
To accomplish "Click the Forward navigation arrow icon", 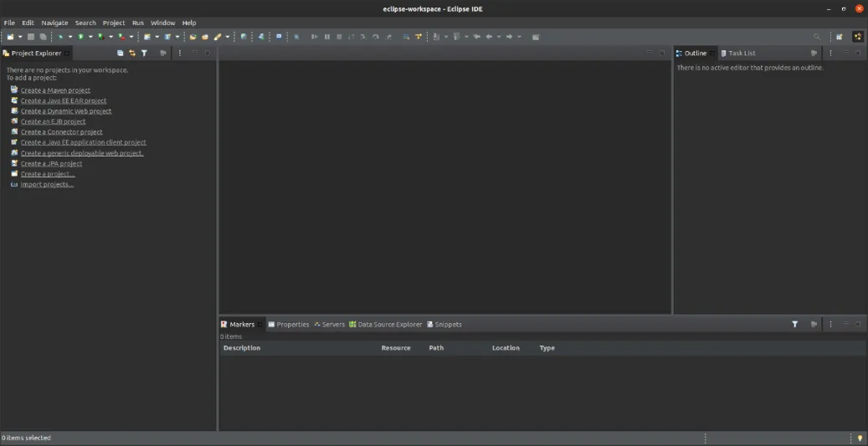I will click(509, 37).
